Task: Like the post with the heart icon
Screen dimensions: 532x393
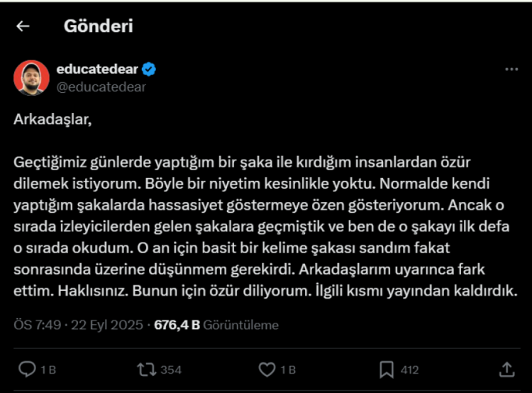Action: coord(267,369)
